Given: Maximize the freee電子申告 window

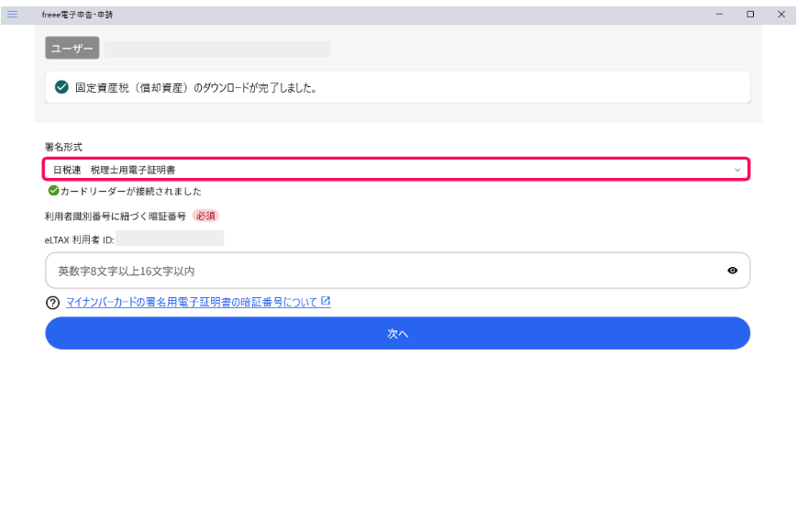Looking at the screenshot, I should (x=750, y=15).
